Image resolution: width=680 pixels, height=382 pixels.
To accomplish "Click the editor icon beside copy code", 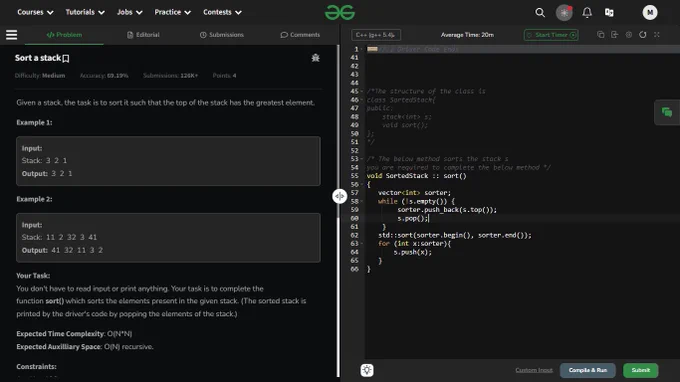I will click(x=615, y=35).
